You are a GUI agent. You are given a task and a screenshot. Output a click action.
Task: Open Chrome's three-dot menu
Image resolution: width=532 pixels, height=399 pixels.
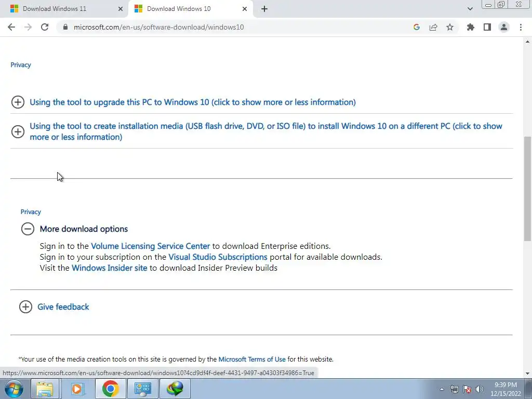pos(521,27)
